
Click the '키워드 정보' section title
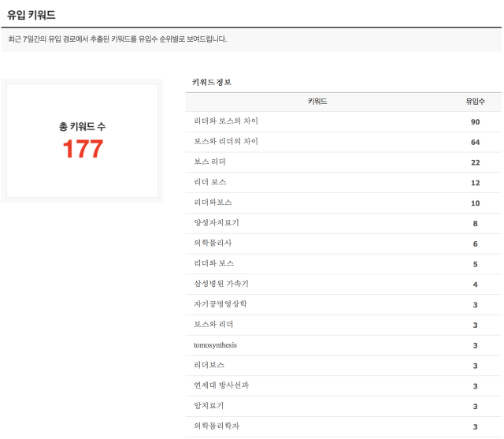(x=212, y=82)
